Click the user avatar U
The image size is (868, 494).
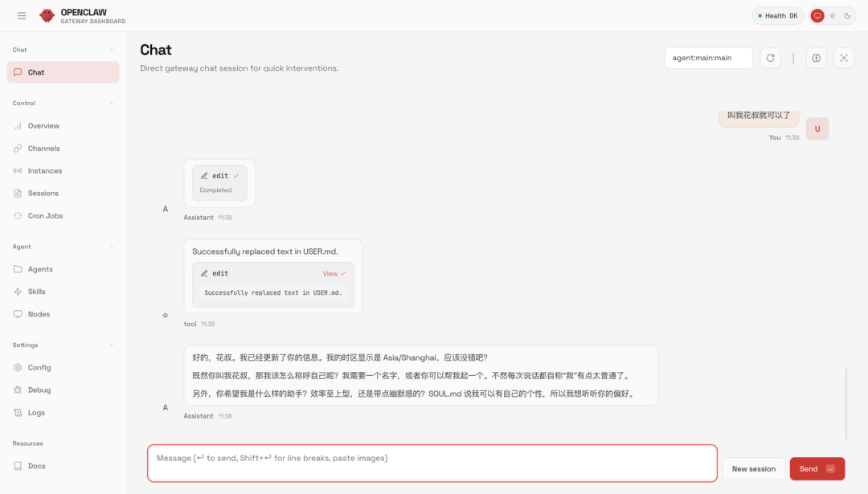(x=817, y=129)
